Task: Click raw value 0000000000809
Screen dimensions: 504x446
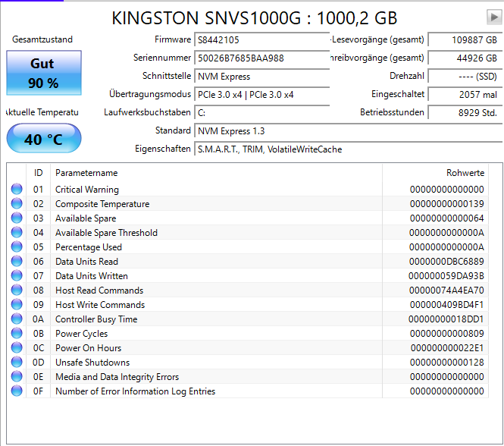Action: coord(447,334)
